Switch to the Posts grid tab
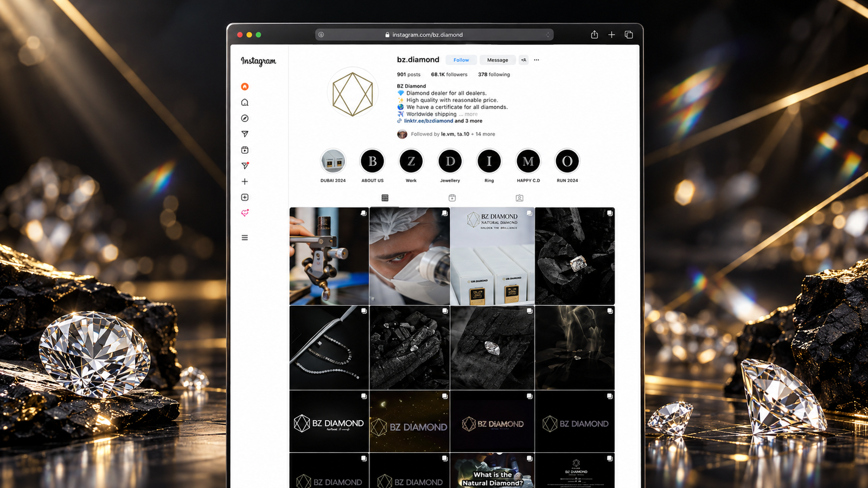868x488 pixels. 385,198
